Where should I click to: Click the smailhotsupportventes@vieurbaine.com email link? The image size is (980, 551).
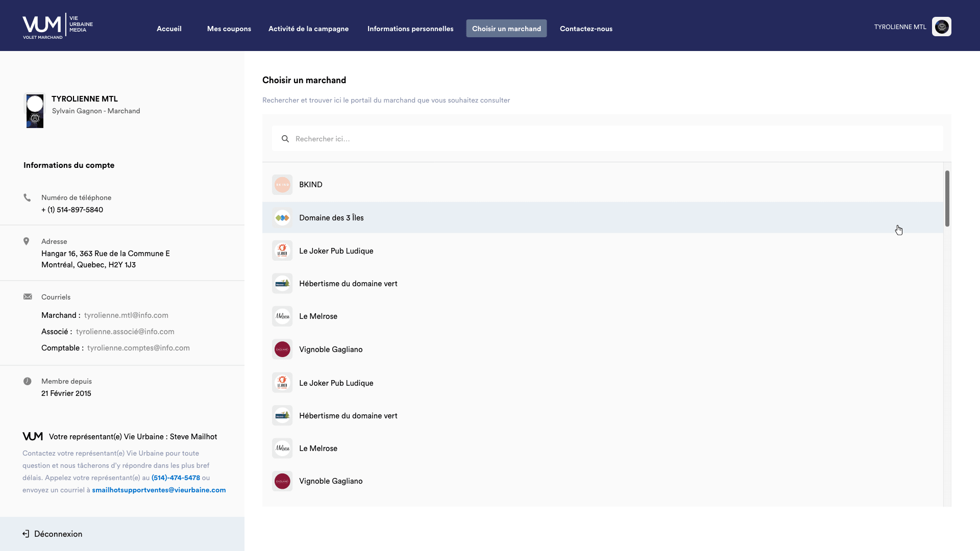click(159, 490)
